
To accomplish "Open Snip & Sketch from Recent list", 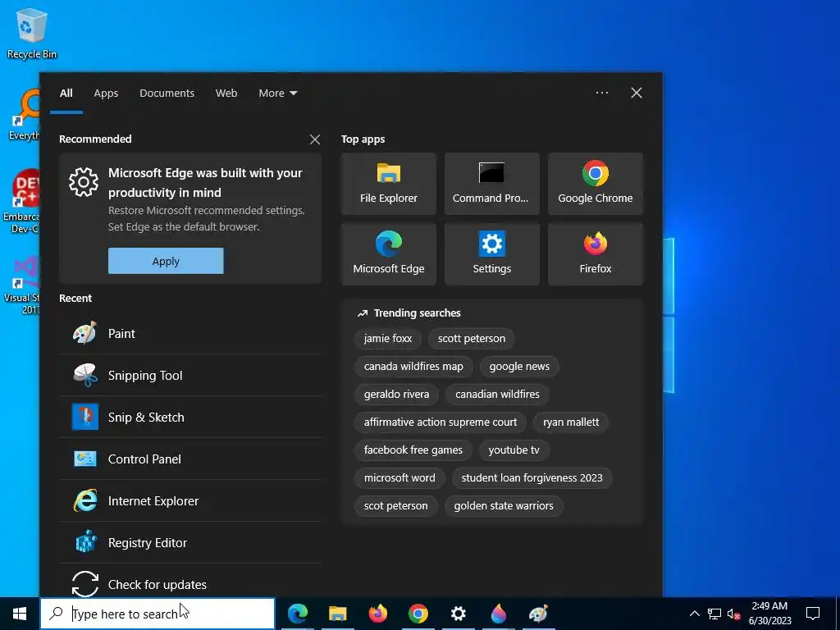I will click(x=190, y=417).
